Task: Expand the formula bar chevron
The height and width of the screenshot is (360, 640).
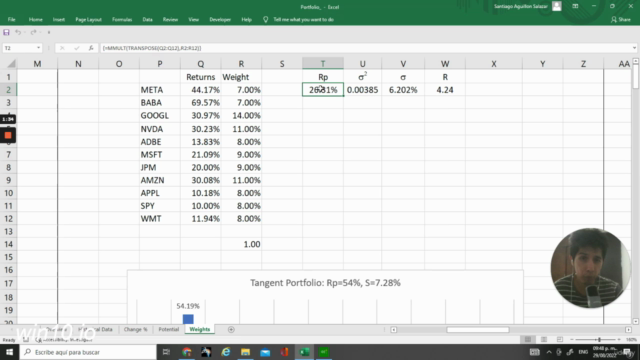Action: coord(634,48)
